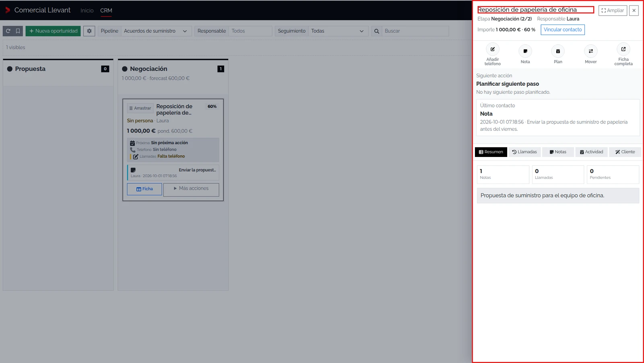Click the Ampliar expand button
Image resolution: width=644 pixels, height=363 pixels.
[x=613, y=10]
